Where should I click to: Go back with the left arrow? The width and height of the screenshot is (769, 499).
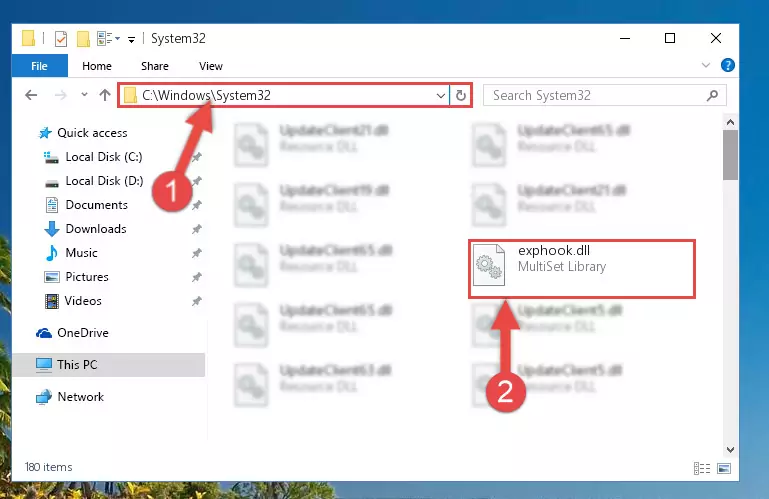coord(31,95)
